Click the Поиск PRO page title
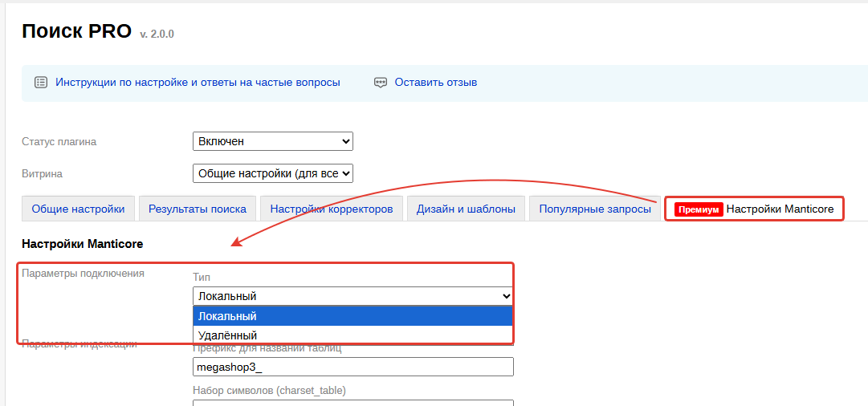Viewport: 868px width, 406px height. pyautogui.click(x=76, y=31)
